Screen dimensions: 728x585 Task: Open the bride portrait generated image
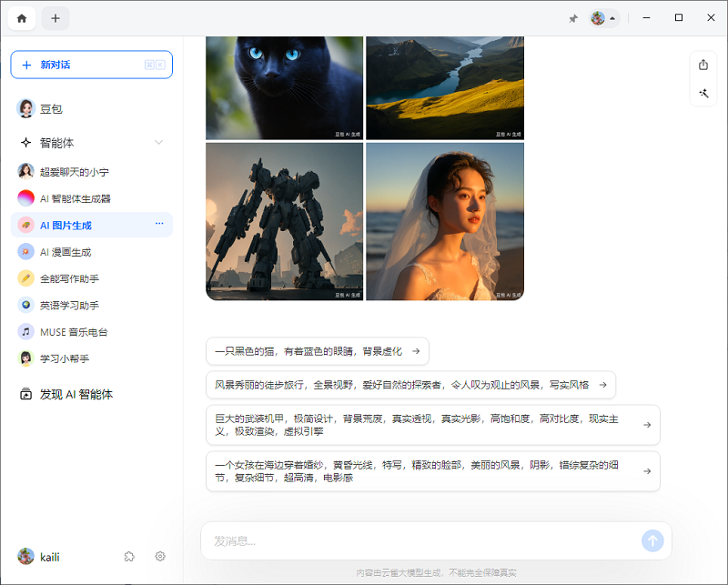(445, 221)
